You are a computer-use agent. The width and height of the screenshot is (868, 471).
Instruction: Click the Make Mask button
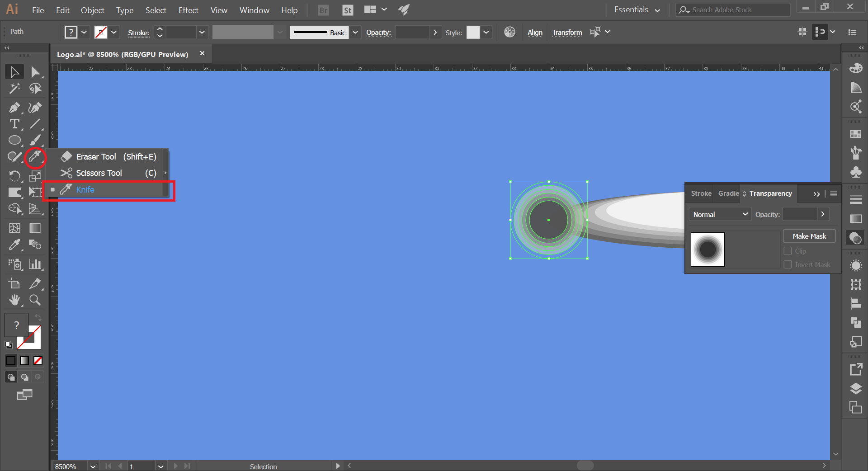pos(809,236)
